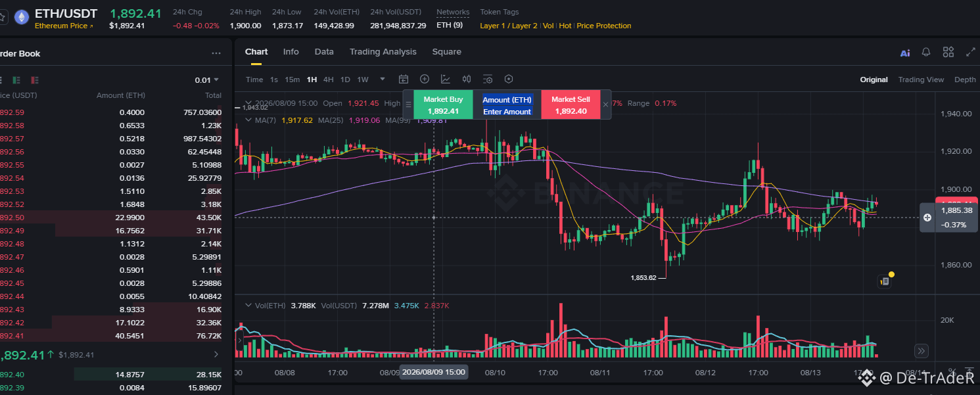Expand the more intervals dropdown arrow
The image size is (980, 395).
[x=383, y=80]
